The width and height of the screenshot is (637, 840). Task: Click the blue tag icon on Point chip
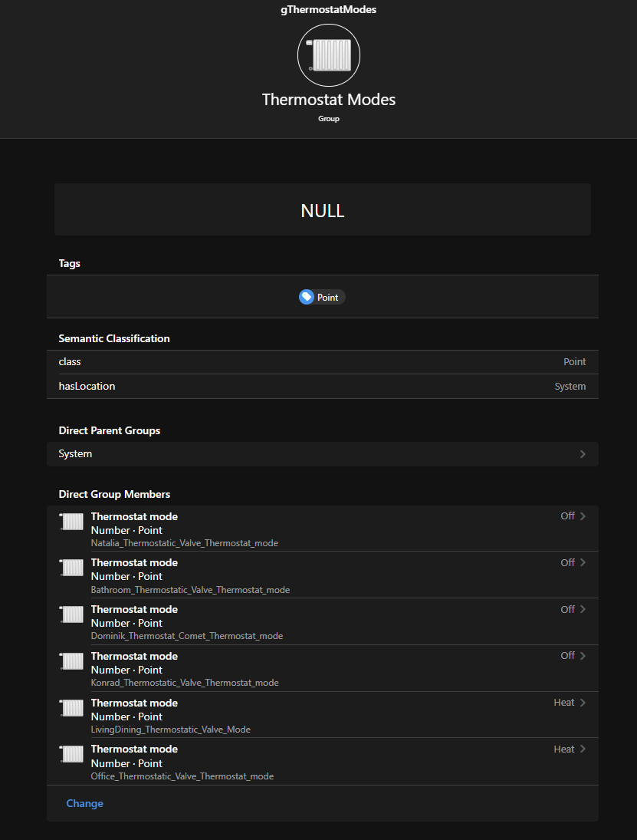307,297
